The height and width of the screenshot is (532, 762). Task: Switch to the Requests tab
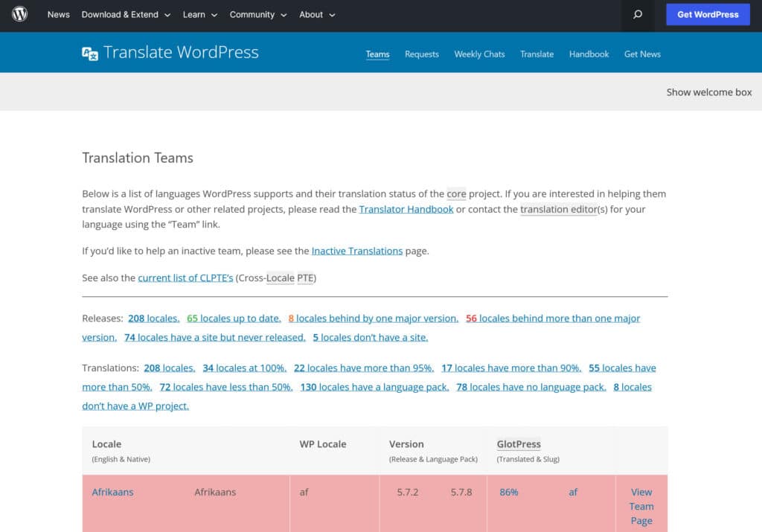[421, 54]
